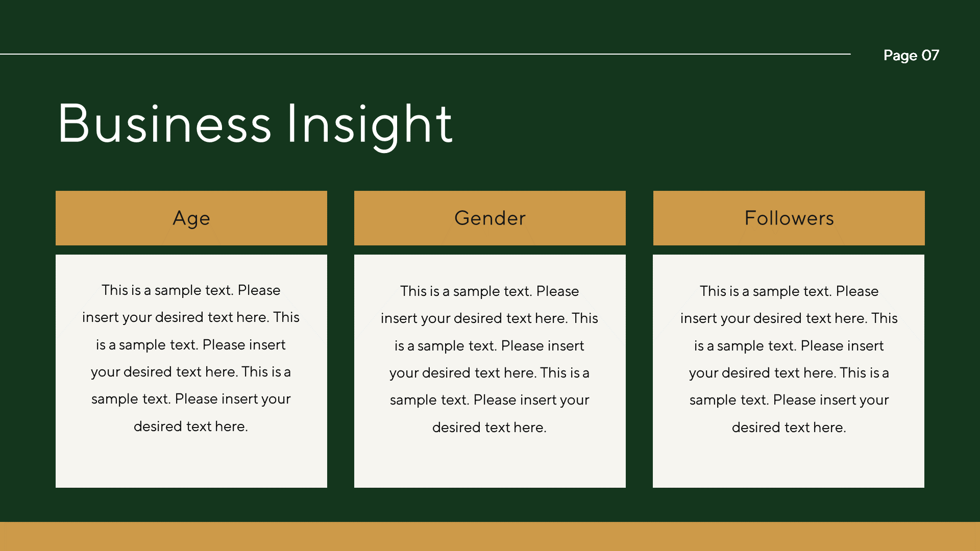Click the word Followers
The image size is (980, 551).
(789, 218)
